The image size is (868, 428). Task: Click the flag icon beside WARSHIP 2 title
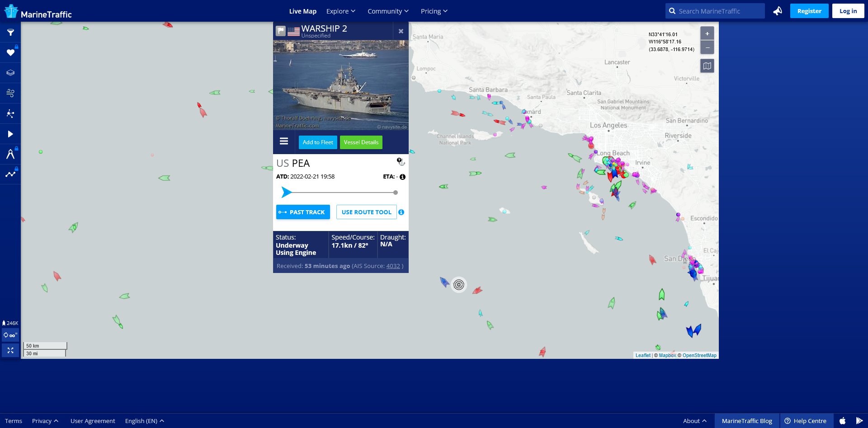(281, 31)
